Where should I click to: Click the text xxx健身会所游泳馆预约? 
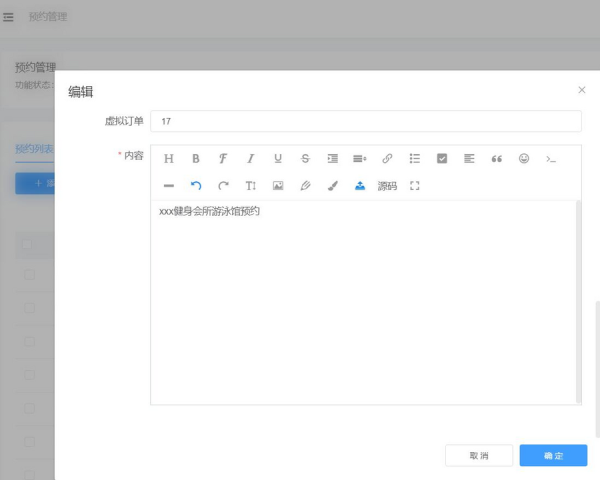[209, 211]
